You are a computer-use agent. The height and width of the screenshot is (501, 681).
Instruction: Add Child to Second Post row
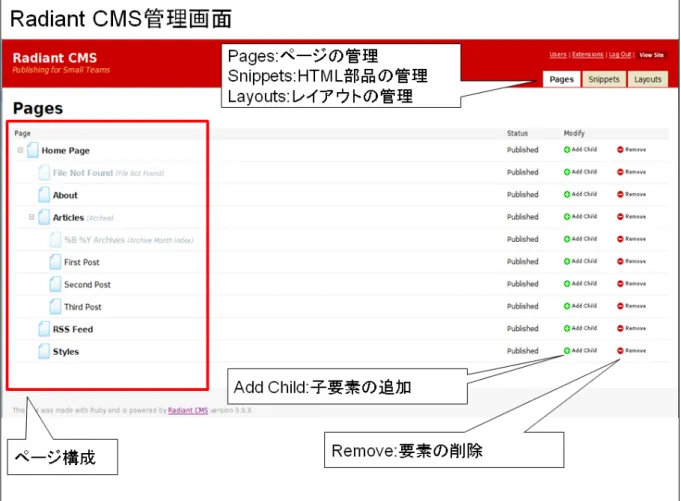580,284
